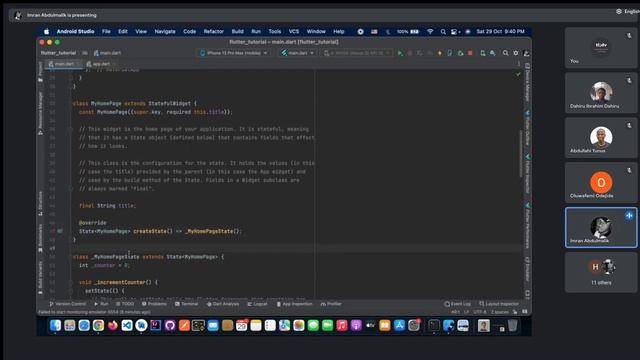Open the main.dart run configuration dropdown
This screenshot has height=360, width=640.
point(298,53)
